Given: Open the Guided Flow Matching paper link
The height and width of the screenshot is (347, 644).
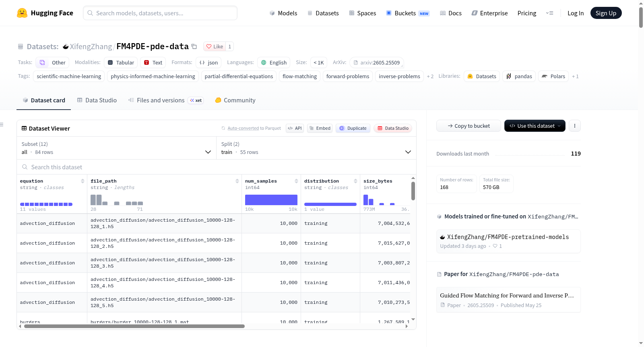Looking at the screenshot, I should [x=508, y=300].
